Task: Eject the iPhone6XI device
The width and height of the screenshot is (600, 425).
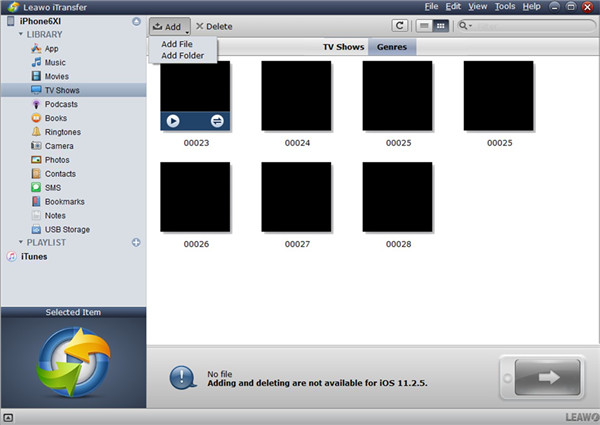Action: pos(136,21)
